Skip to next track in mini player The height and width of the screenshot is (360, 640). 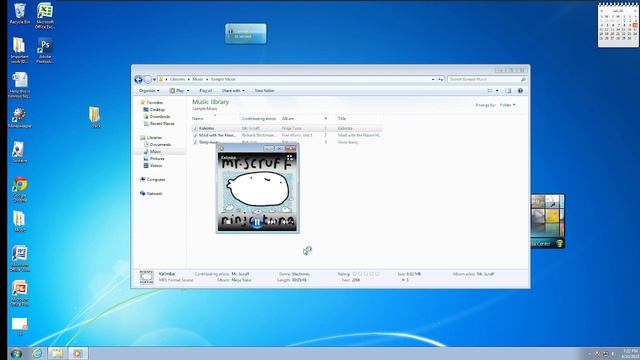tap(271, 223)
